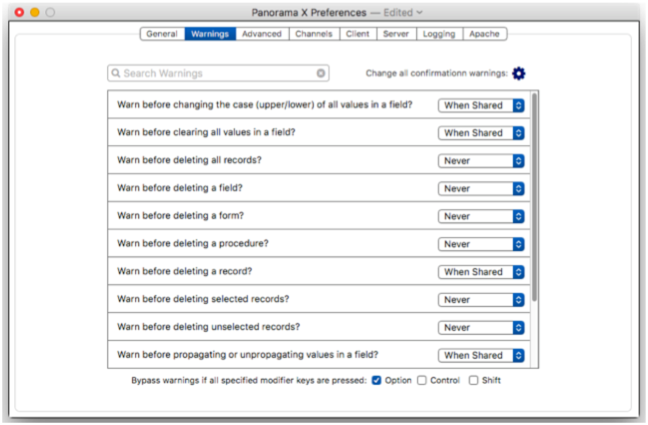
Task: Open dropdown for deleting a record warning
Action: click(481, 272)
